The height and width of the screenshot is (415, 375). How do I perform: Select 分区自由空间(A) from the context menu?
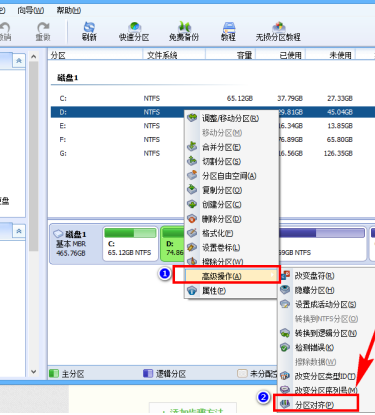pos(231,176)
